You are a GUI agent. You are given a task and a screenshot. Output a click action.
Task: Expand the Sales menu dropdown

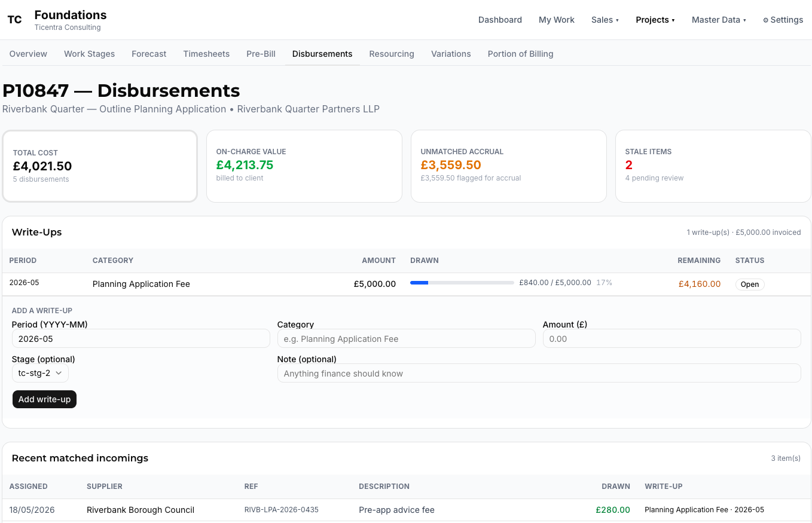click(x=605, y=20)
